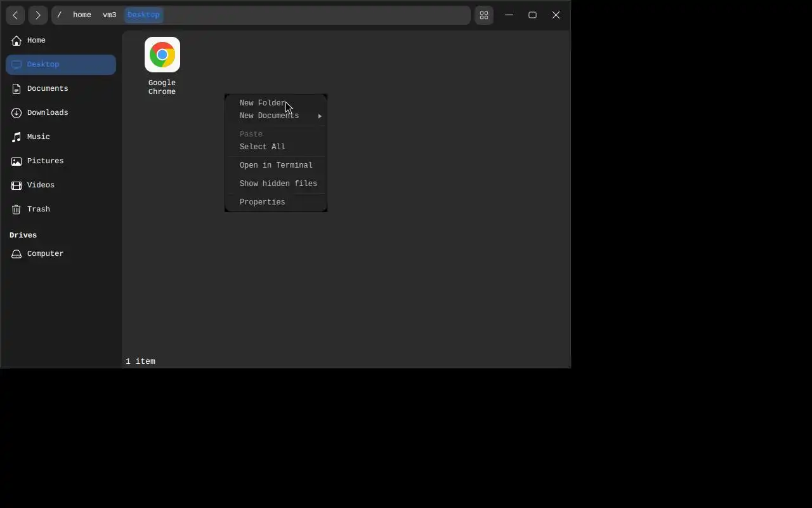Image resolution: width=812 pixels, height=508 pixels.
Task: Click the Documents page icon in sidebar
Action: tap(16, 89)
